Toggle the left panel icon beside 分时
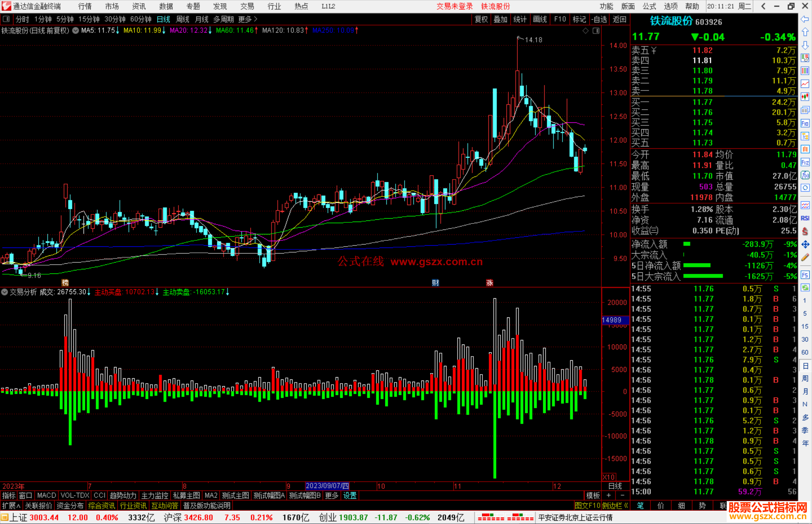The height and width of the screenshot is (524, 812). 6,19
